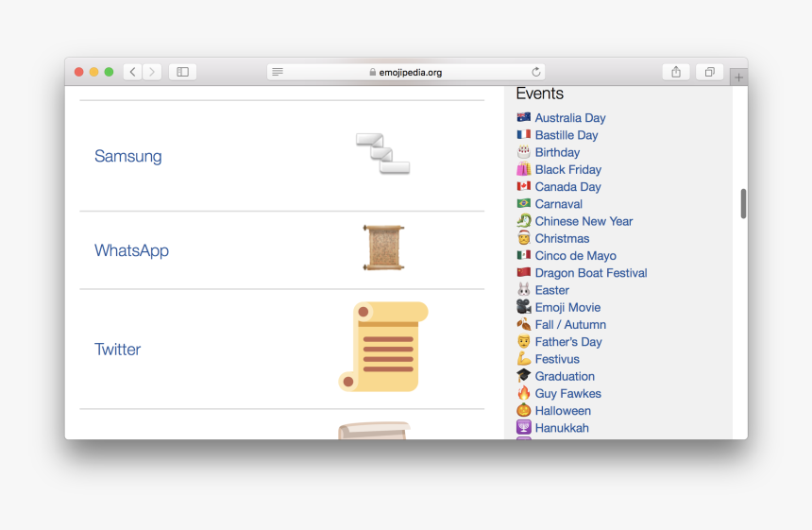Click the French flag icon beside Bastille Day
The width and height of the screenshot is (812, 530).
tap(524, 135)
